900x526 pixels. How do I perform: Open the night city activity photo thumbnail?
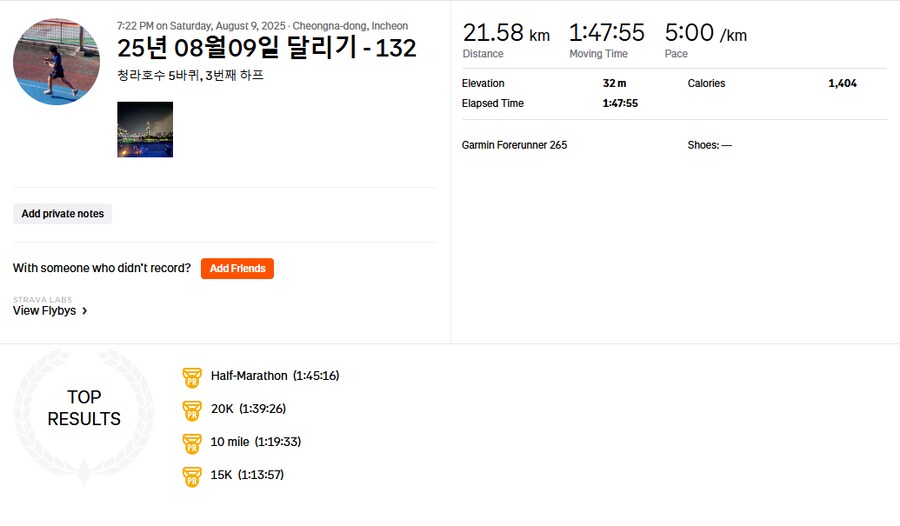pos(145,129)
